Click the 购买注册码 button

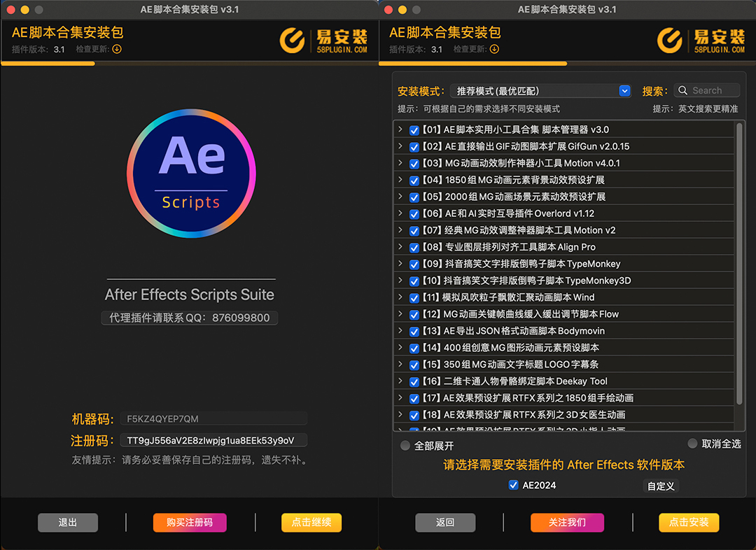click(x=190, y=523)
